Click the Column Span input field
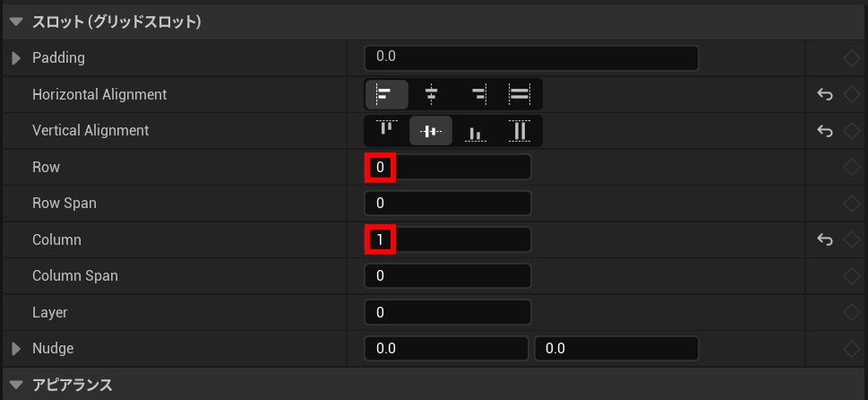The image size is (868, 400). (447, 275)
